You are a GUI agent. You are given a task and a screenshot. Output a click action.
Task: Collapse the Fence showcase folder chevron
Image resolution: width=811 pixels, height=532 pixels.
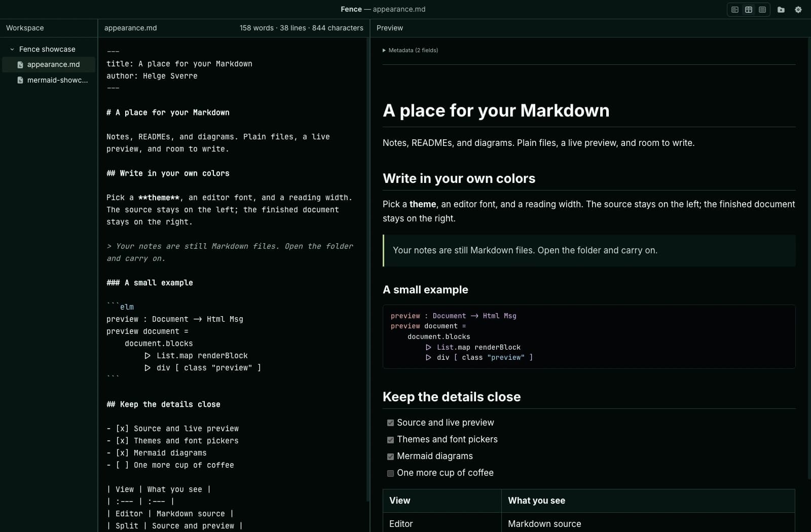pos(12,49)
